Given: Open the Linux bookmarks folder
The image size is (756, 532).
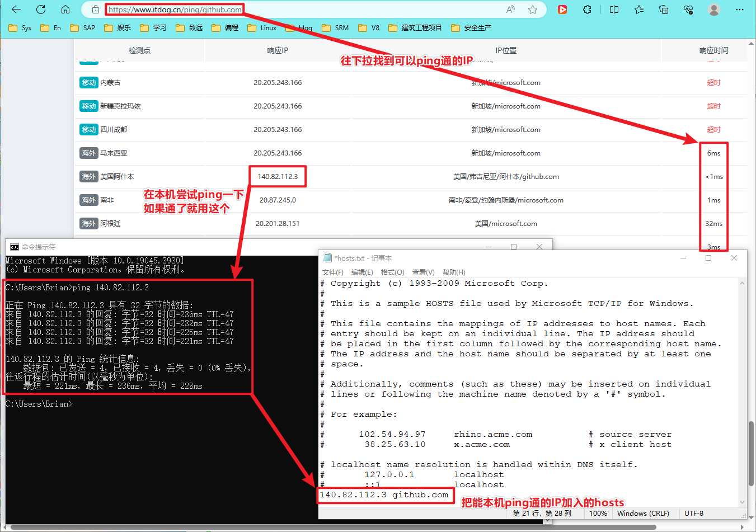Looking at the screenshot, I should tap(262, 28).
